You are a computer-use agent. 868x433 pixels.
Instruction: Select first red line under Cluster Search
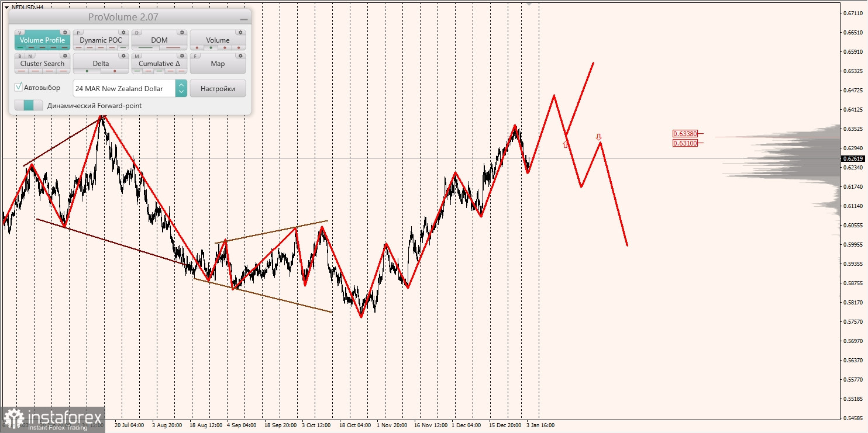point(22,71)
